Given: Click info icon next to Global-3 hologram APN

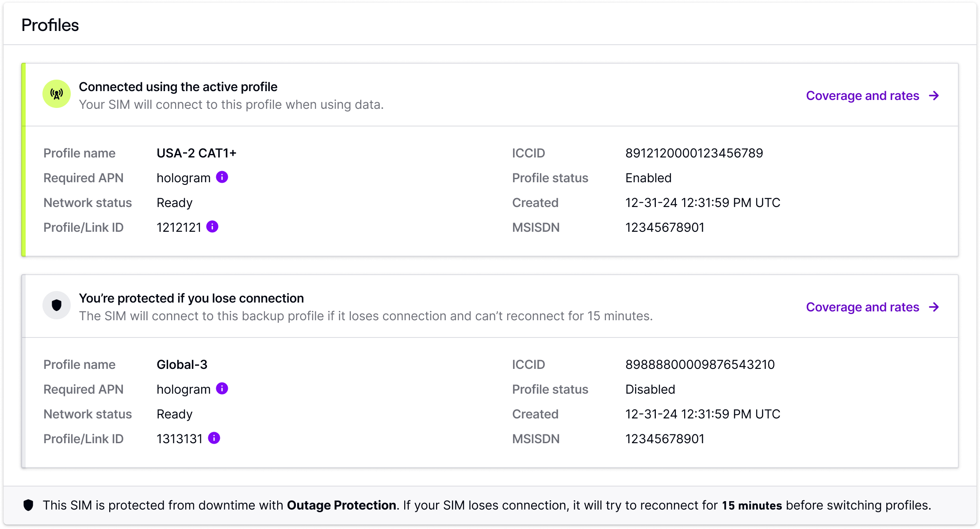Looking at the screenshot, I should click(x=222, y=389).
